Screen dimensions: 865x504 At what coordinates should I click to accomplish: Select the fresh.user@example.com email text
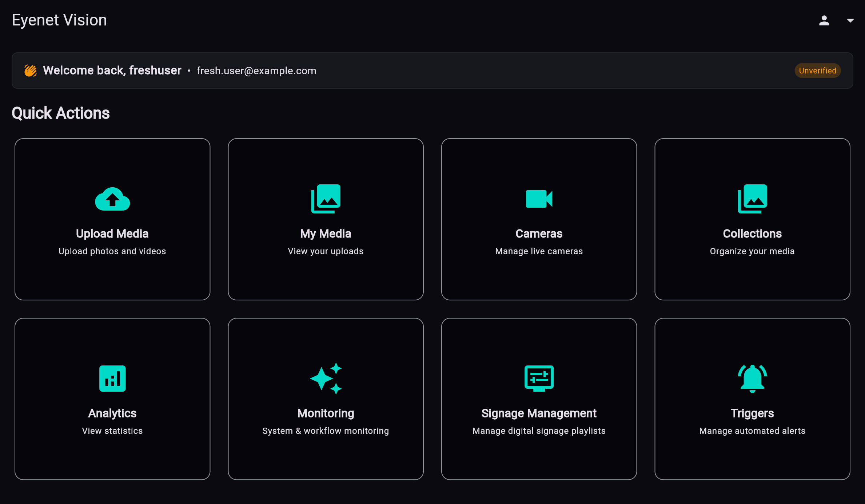[256, 71]
